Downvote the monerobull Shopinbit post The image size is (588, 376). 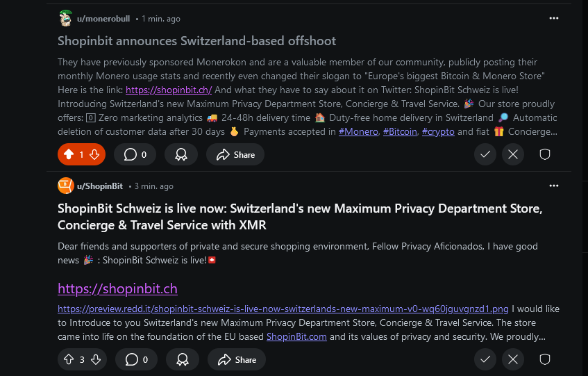tap(94, 154)
